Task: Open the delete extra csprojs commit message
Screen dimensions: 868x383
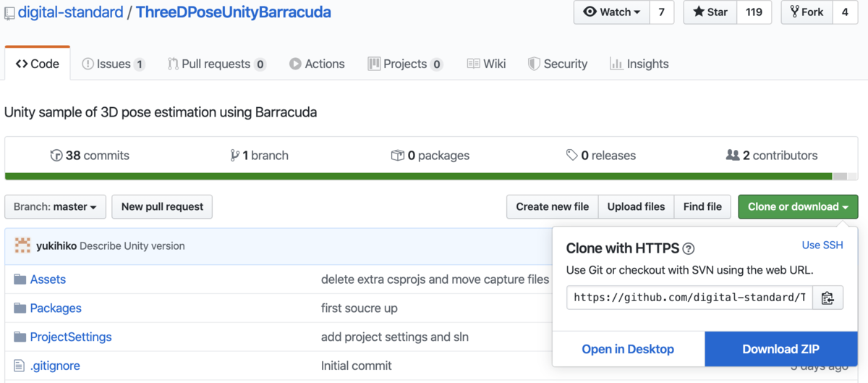Action: pos(435,279)
